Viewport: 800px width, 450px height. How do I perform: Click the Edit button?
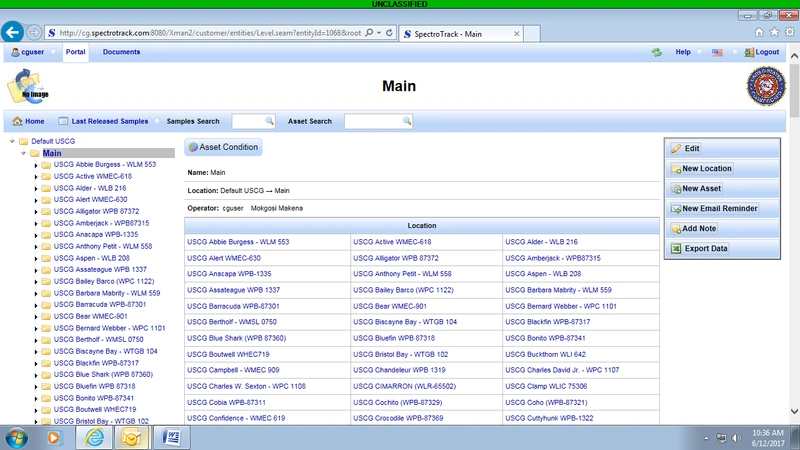click(686, 148)
